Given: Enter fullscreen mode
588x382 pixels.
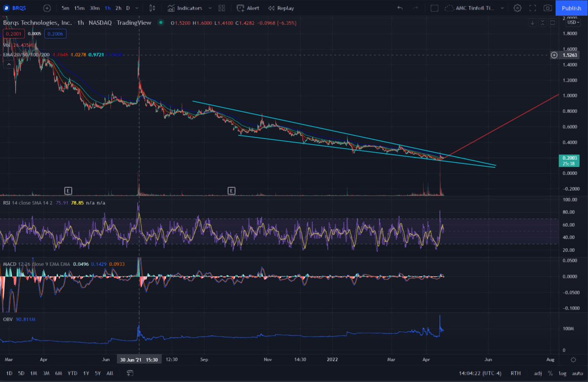Looking at the screenshot, I should pos(533,8).
